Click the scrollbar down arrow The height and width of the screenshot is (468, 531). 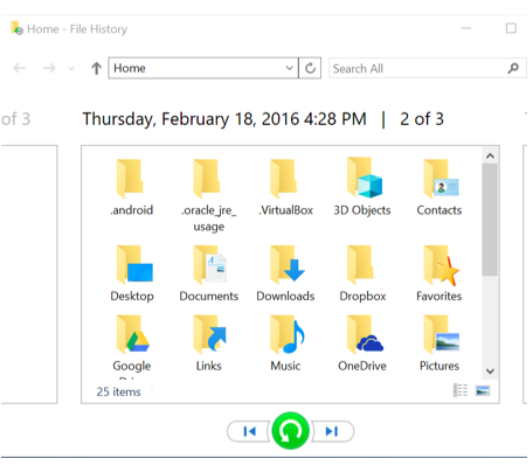coord(490,371)
